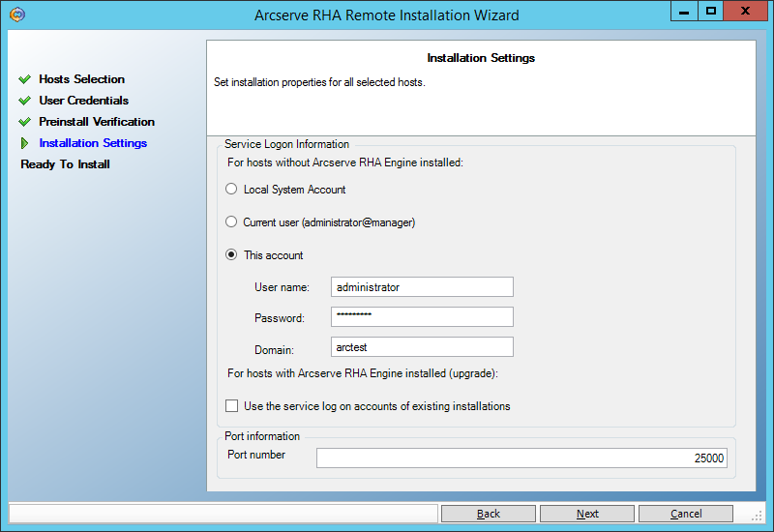Screen dimensions: 774x532
Task: Click the Installation Settings heading text
Action: click(x=481, y=58)
